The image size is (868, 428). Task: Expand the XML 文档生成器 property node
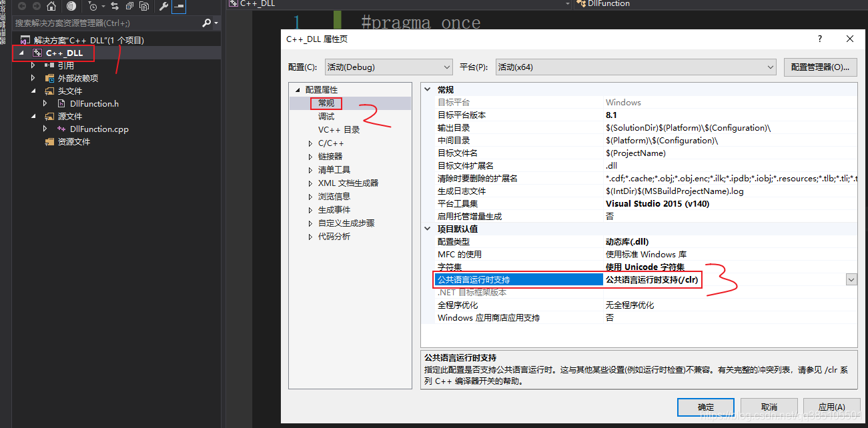(310, 183)
